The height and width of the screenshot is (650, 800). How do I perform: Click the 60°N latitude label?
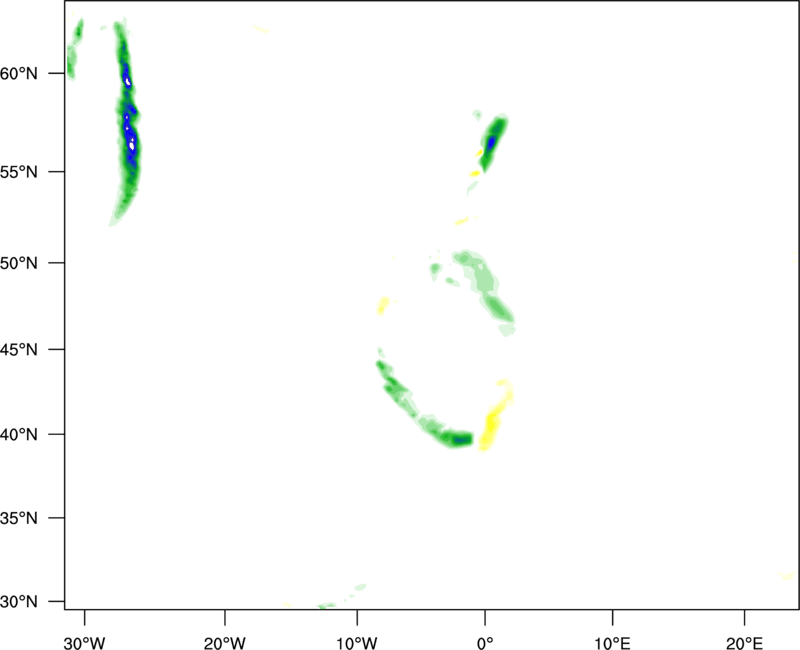click(x=19, y=73)
